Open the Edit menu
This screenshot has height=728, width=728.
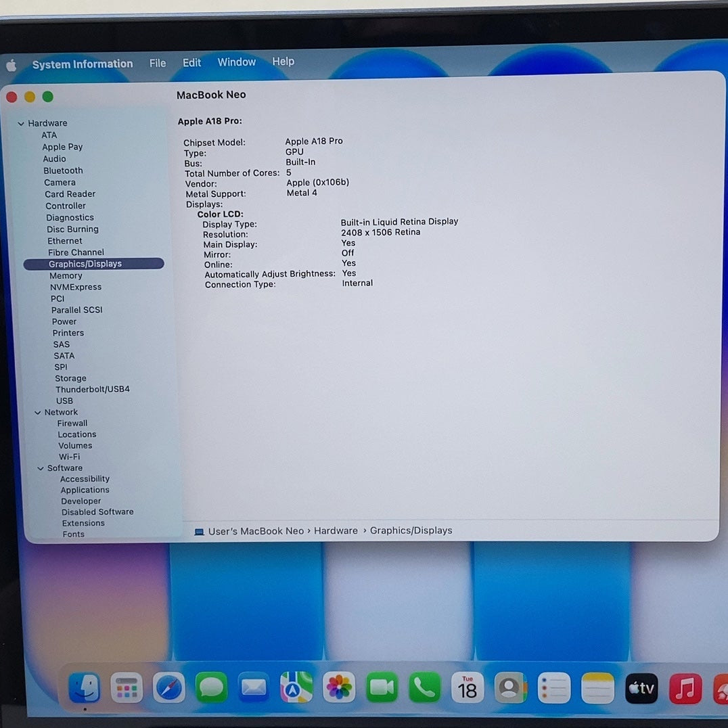click(x=191, y=63)
